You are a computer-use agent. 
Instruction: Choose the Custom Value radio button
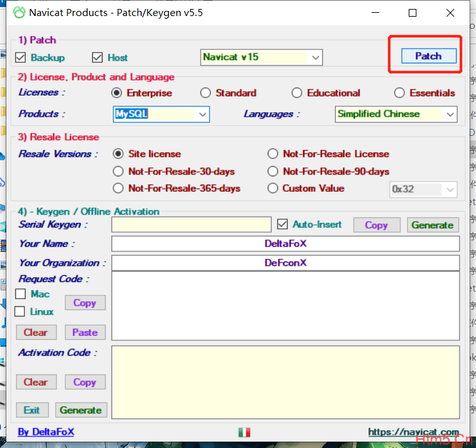tap(273, 188)
